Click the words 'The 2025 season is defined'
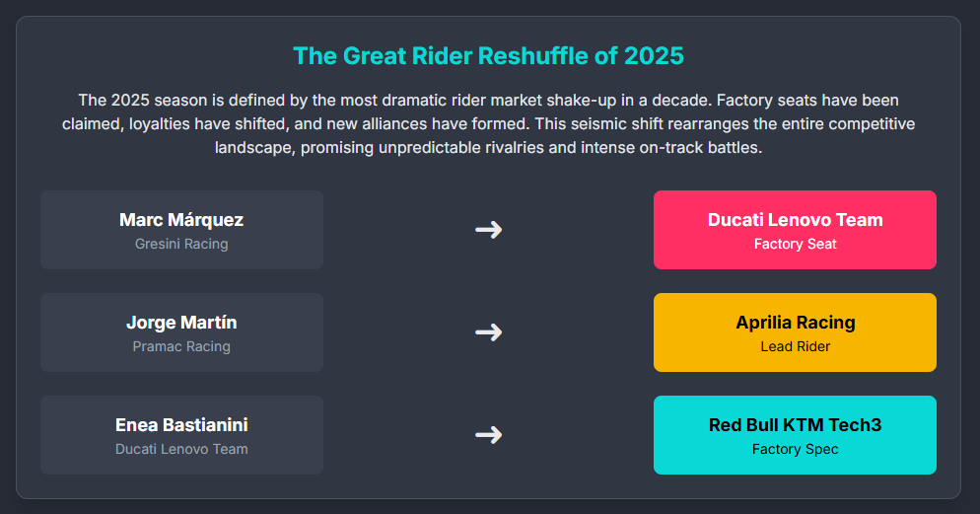 (x=174, y=101)
